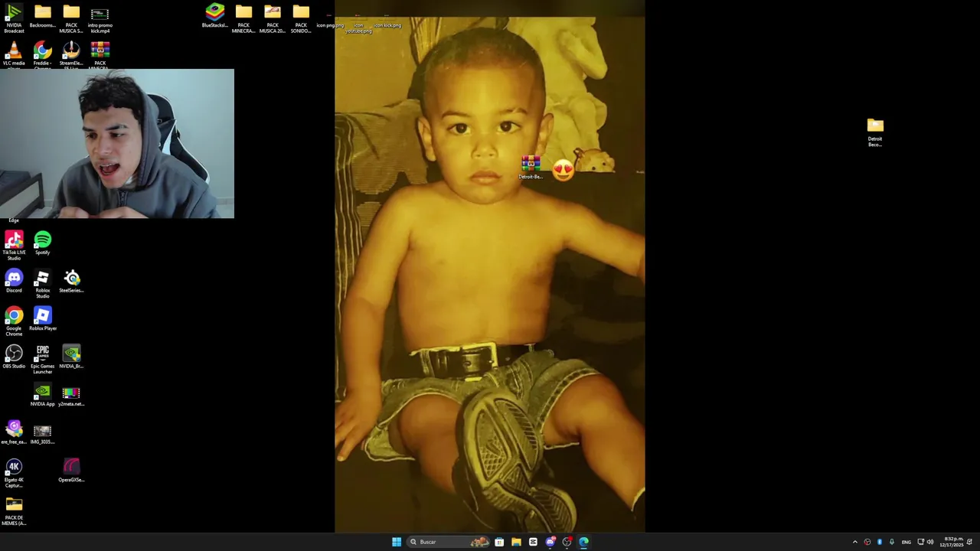980x551 pixels.
Task: Select the Detroit-Be... WinRAR archive on the photo
Action: (531, 167)
